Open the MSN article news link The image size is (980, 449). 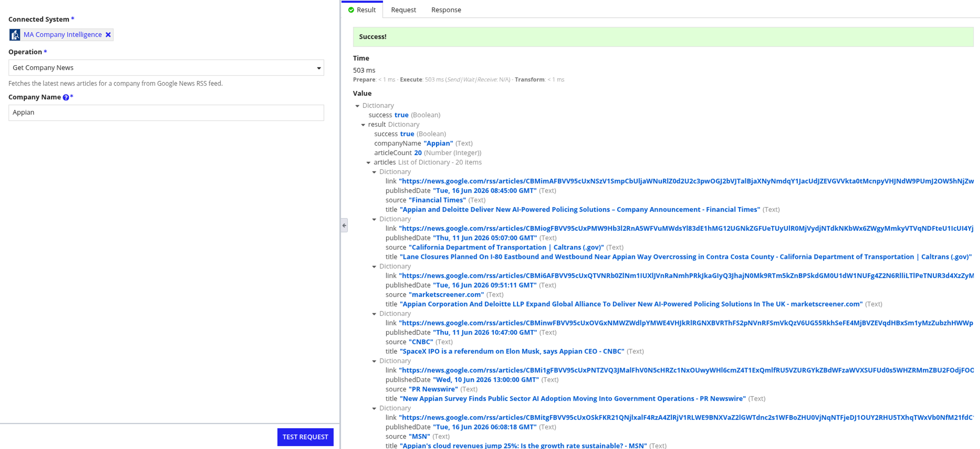[x=686, y=417]
